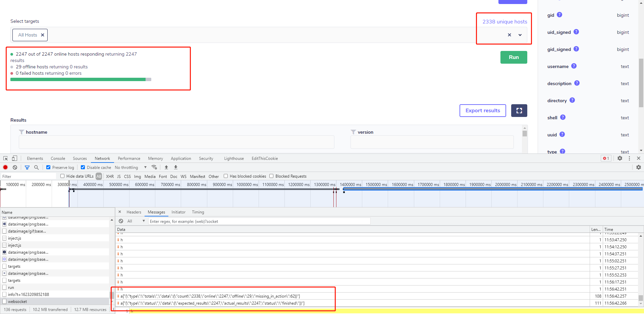Open DevTools settings gear
The height and width of the screenshot is (314, 644).
coord(620,158)
